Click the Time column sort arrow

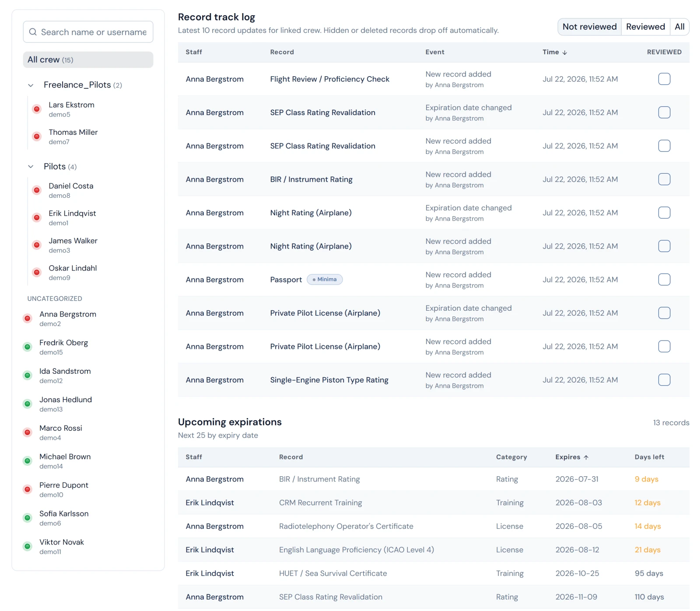coord(565,52)
